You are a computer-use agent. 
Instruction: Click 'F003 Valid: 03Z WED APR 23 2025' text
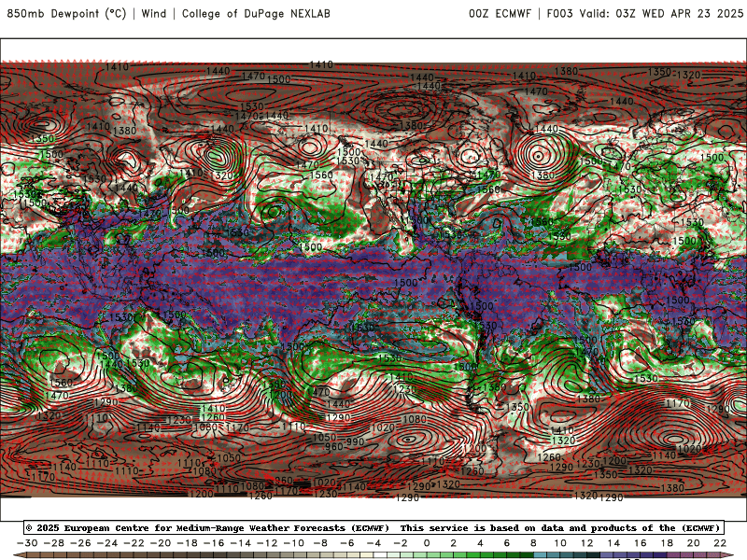645,14
